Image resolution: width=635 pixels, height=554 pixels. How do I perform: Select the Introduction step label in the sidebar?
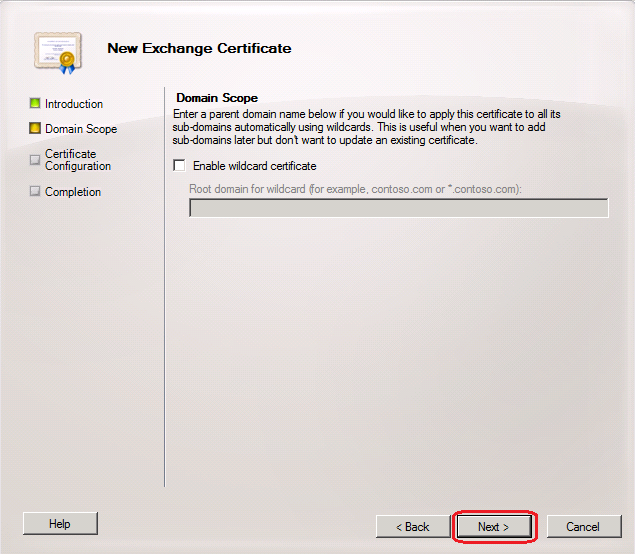(74, 104)
